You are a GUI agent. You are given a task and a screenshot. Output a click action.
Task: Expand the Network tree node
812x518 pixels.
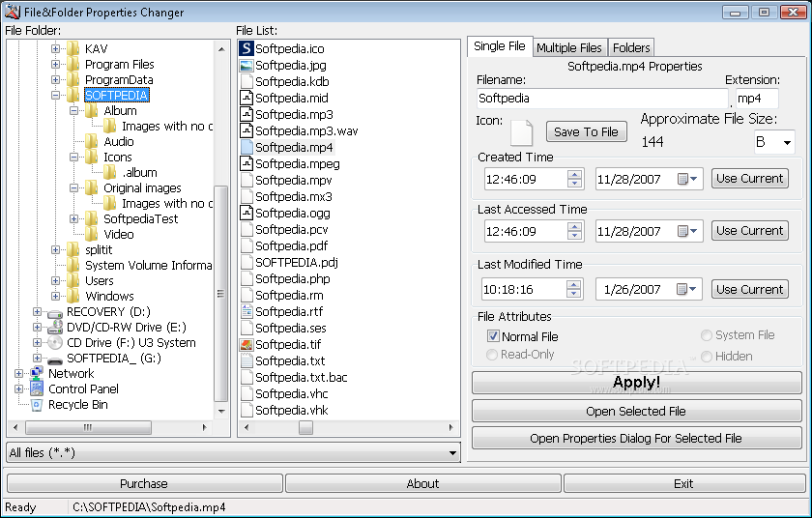pos(18,373)
